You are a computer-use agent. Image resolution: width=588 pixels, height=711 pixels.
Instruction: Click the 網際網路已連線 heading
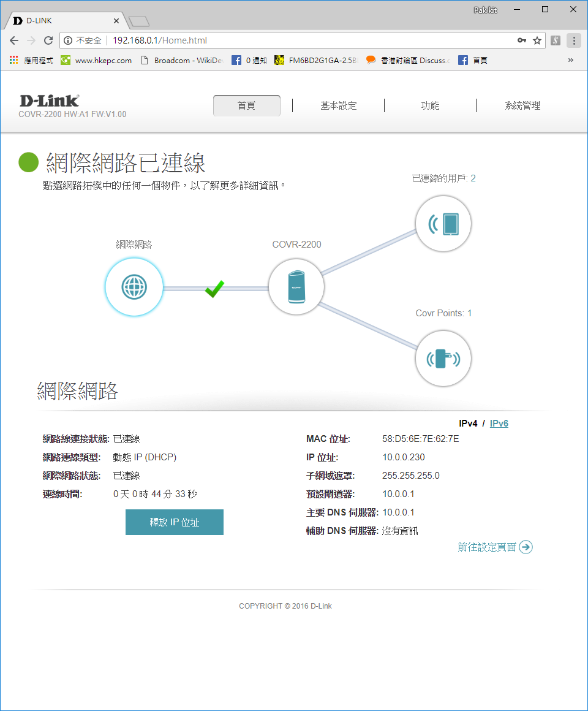coord(126,163)
